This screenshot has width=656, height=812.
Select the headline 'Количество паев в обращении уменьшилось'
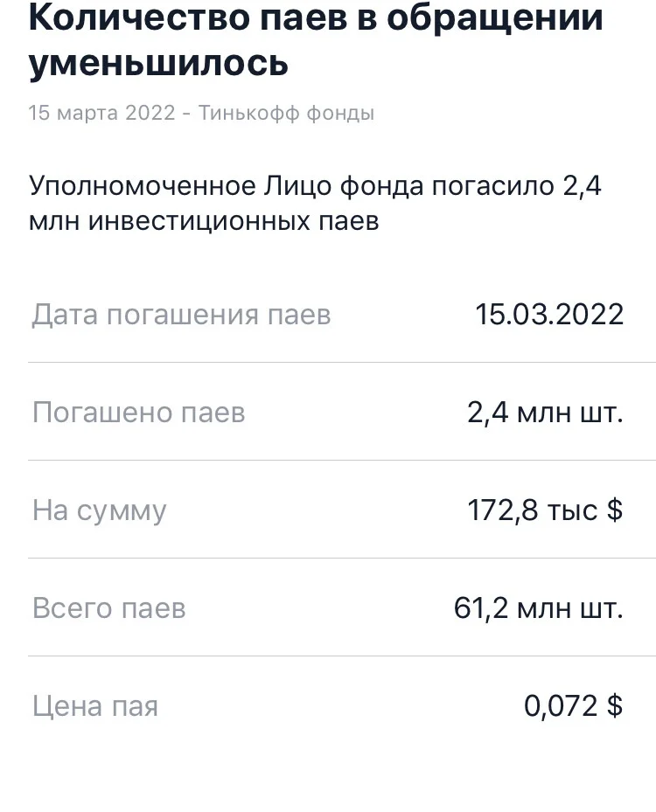(316, 40)
